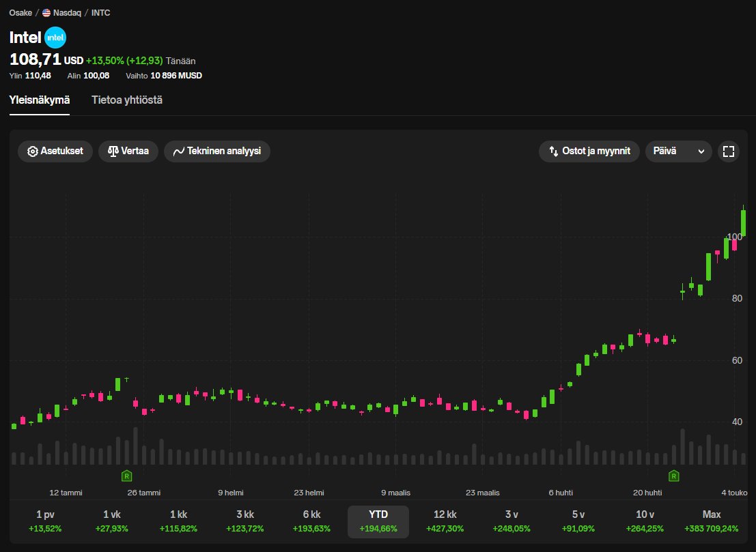
Task: Select the 5 v time range
Action: pos(578,521)
